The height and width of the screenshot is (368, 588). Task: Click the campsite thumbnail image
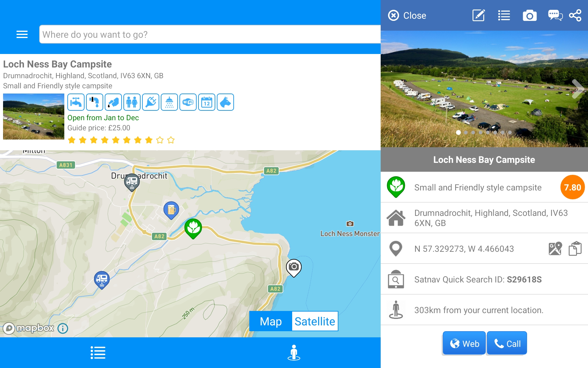pyautogui.click(x=33, y=117)
